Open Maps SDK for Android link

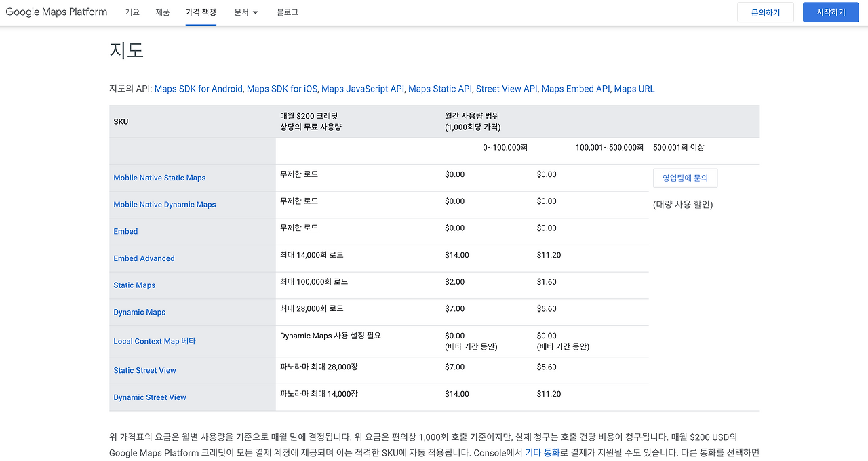[x=198, y=89]
